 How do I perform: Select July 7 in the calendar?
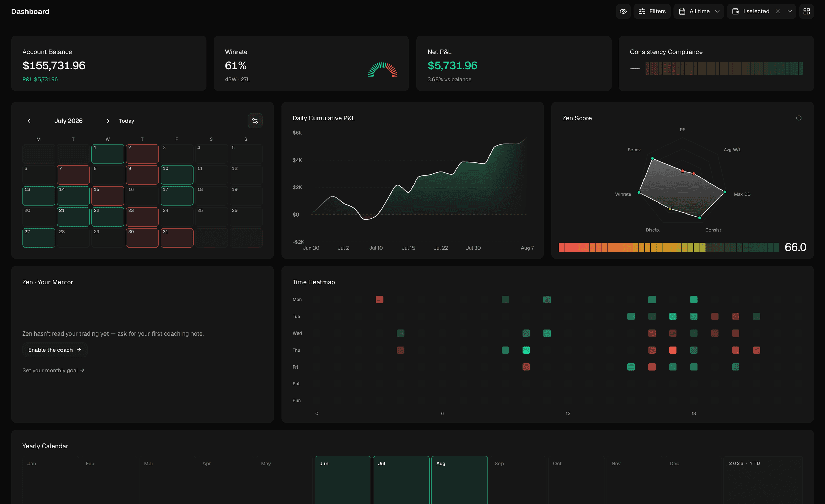pos(73,175)
